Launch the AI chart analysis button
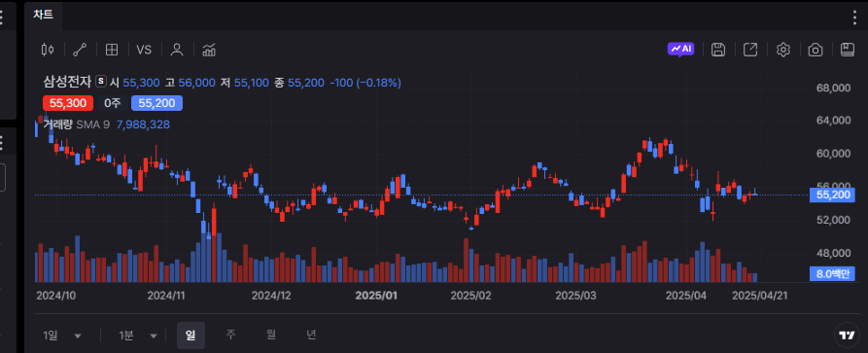Screen dimensions: 868x353 [681, 50]
